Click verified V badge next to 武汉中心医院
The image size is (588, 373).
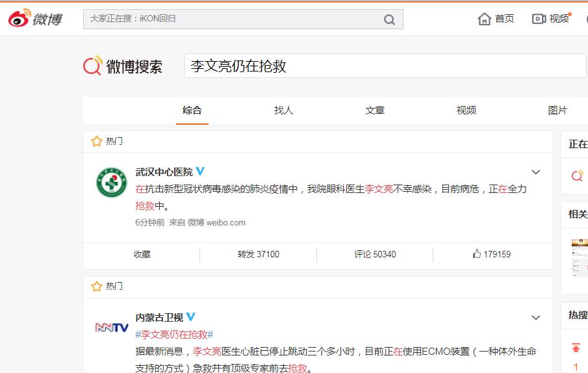coord(200,172)
